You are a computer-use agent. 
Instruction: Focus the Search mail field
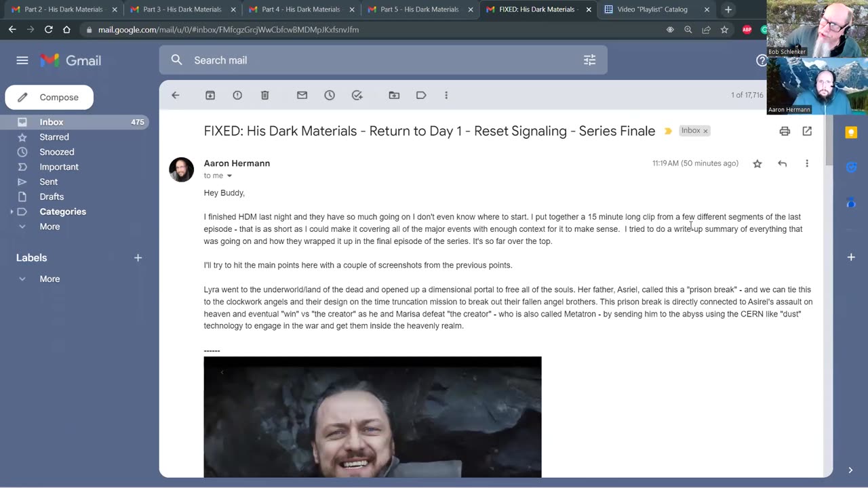(x=383, y=60)
